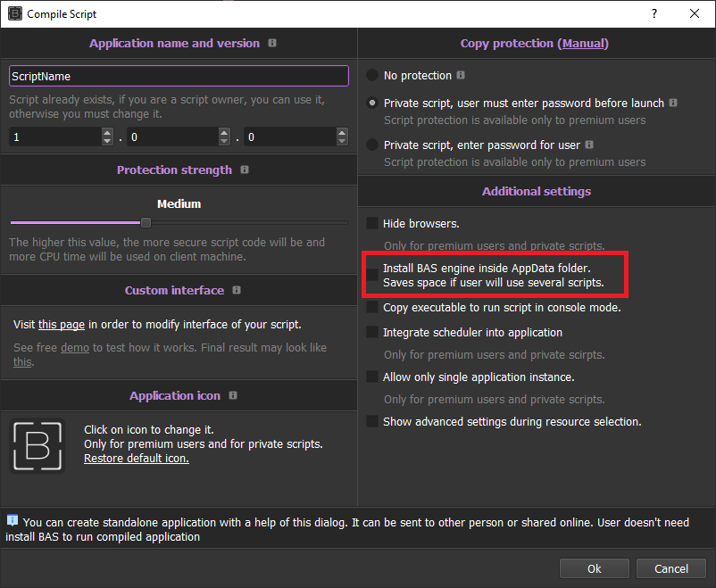Click the ScriptName text input field
Screen dimensions: 716x588
[x=179, y=77]
